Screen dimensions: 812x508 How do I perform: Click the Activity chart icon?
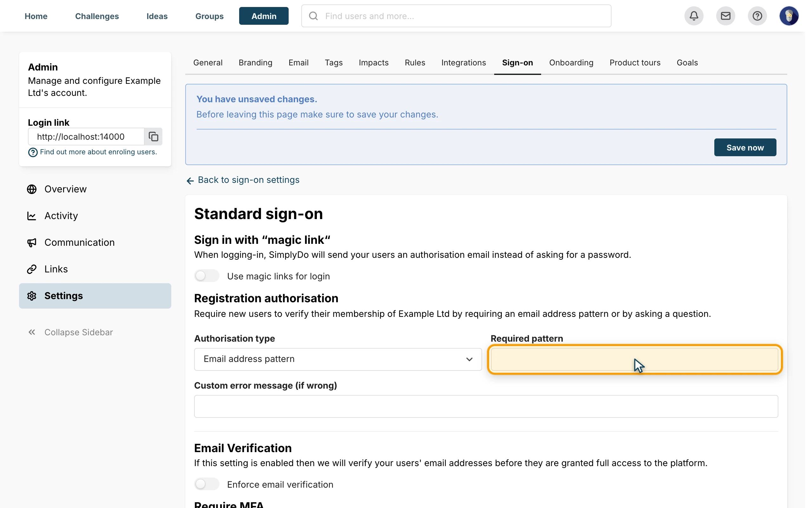pyautogui.click(x=32, y=216)
